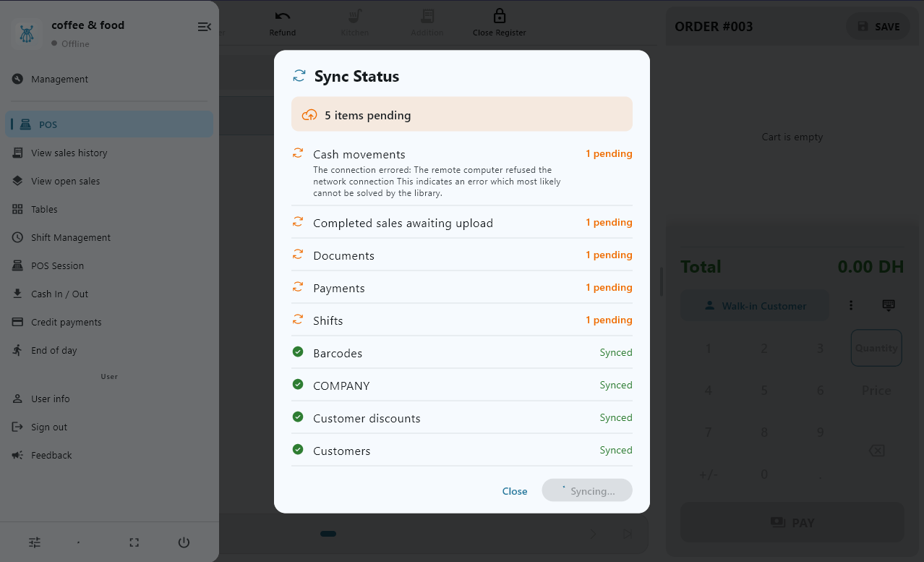924x562 pixels.
Task: Click the sync icon beside Sync Status
Action: (299, 76)
